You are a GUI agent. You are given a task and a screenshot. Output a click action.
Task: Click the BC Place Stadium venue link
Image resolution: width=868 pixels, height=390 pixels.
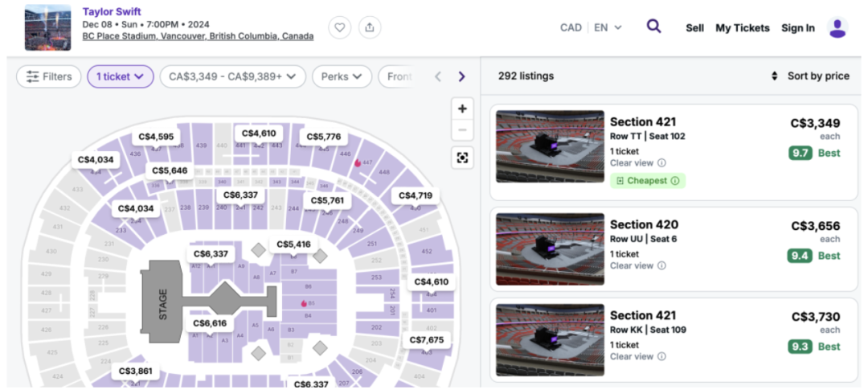[198, 36]
